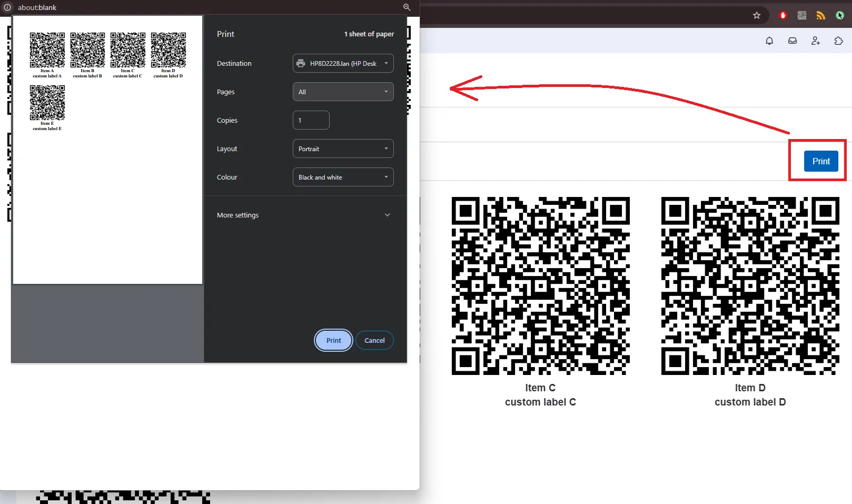Open the Pages dropdown set to All

click(343, 92)
